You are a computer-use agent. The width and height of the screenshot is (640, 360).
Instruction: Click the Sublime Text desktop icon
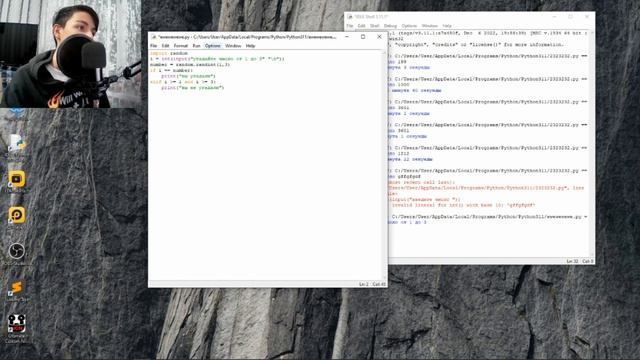17,287
